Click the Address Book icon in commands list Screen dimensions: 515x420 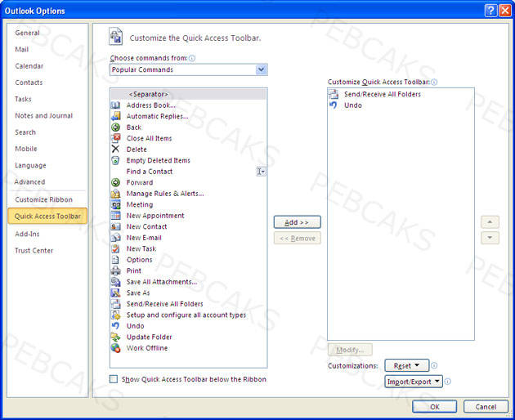[116, 105]
